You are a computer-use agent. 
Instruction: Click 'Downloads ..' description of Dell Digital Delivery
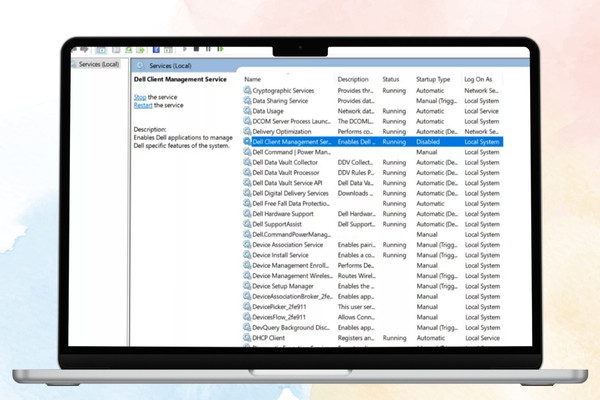click(x=355, y=193)
